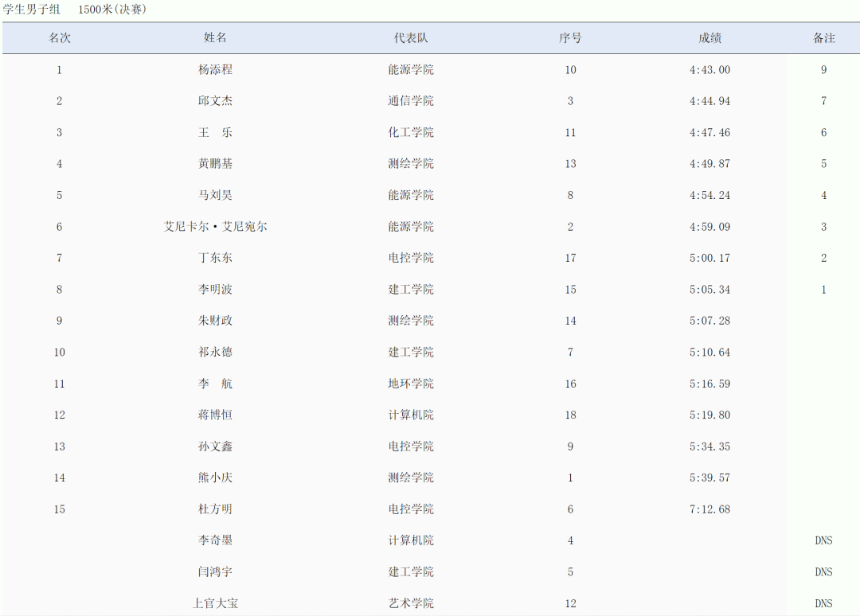860x616 pixels.
Task: Select the name 上官大宝
Action: [216, 603]
